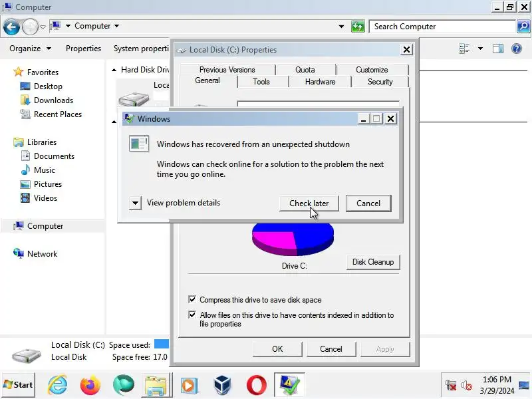Open address bar history dropdown
Screen dimensions: 532x399
coord(341,27)
